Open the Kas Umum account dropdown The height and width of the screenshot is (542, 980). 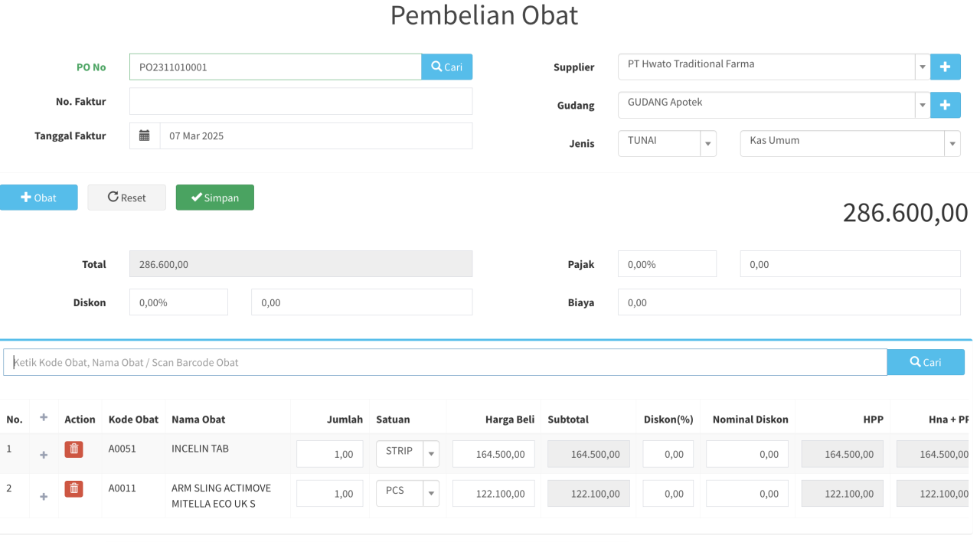click(x=850, y=143)
